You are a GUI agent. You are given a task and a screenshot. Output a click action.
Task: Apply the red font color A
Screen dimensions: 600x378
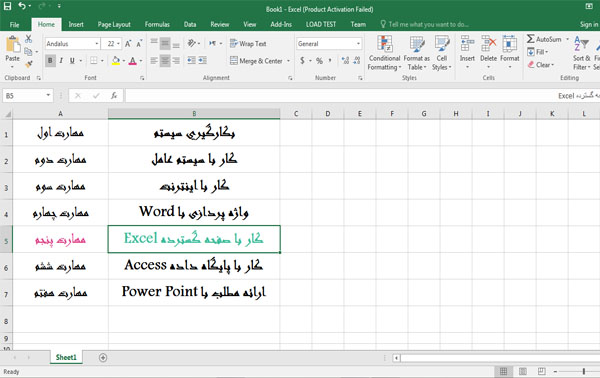tap(132, 60)
